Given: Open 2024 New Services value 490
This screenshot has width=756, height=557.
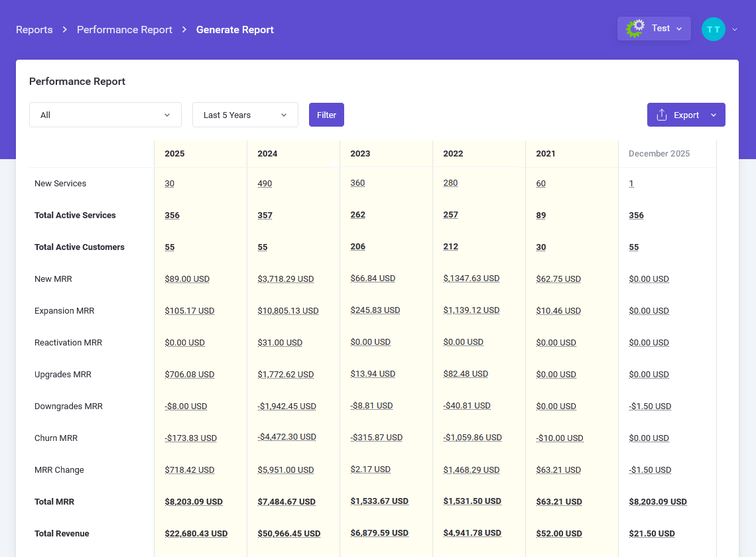Looking at the screenshot, I should 265,184.
